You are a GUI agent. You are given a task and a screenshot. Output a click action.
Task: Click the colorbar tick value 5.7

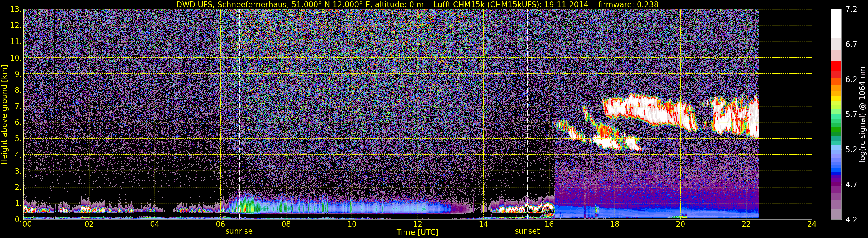click(x=851, y=115)
